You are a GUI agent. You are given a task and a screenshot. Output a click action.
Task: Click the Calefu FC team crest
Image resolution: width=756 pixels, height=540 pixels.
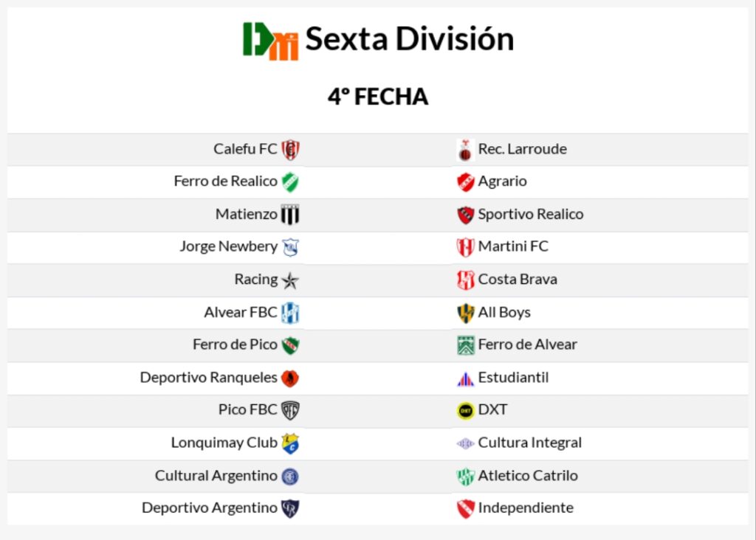point(290,150)
